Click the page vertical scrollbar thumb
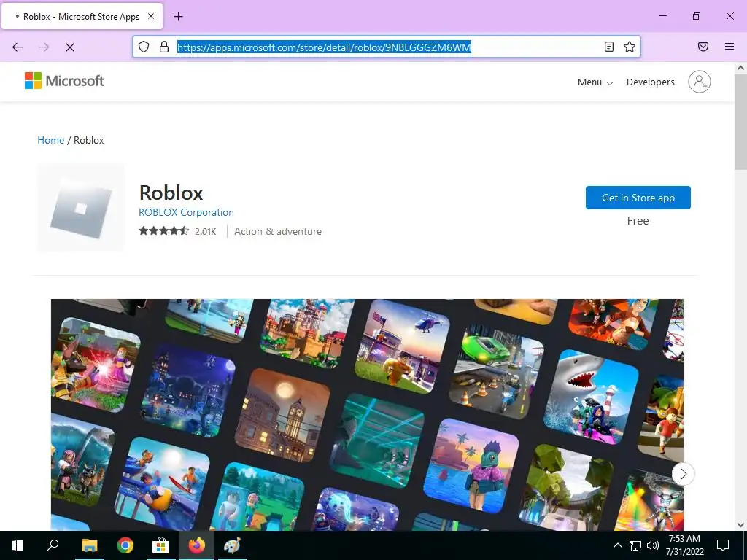 tap(740, 122)
